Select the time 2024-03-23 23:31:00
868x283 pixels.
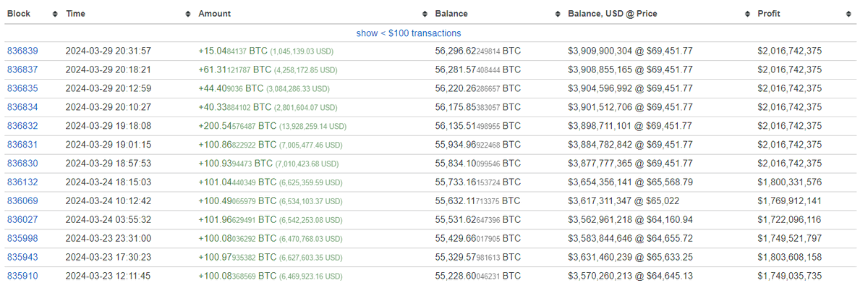(109, 238)
